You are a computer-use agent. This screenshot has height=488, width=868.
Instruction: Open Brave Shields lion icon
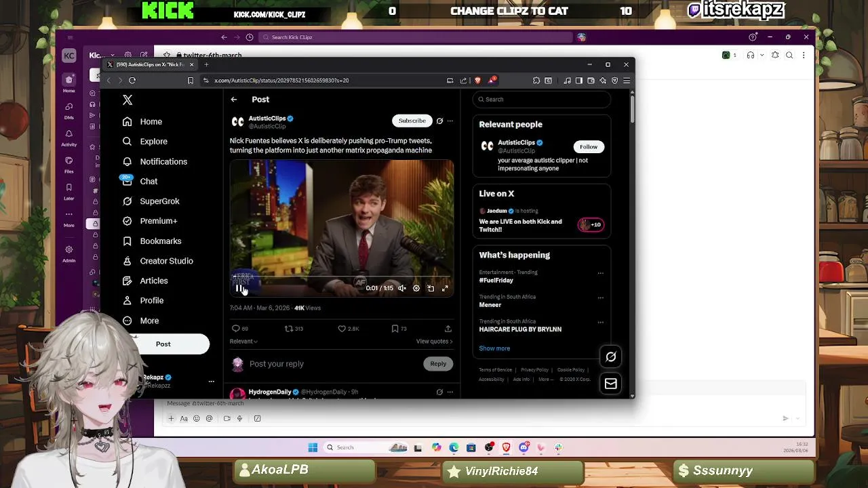[x=477, y=81]
